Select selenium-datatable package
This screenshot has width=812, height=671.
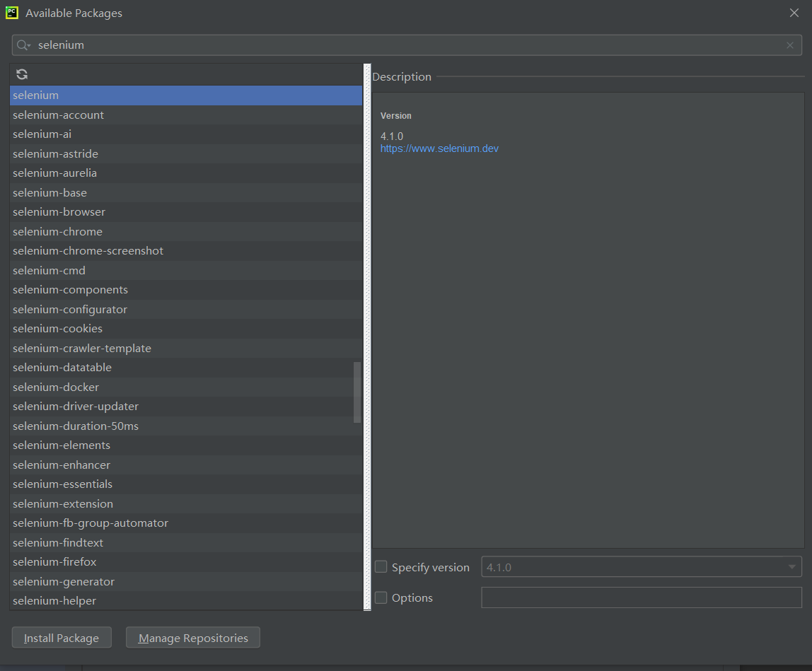click(x=186, y=367)
